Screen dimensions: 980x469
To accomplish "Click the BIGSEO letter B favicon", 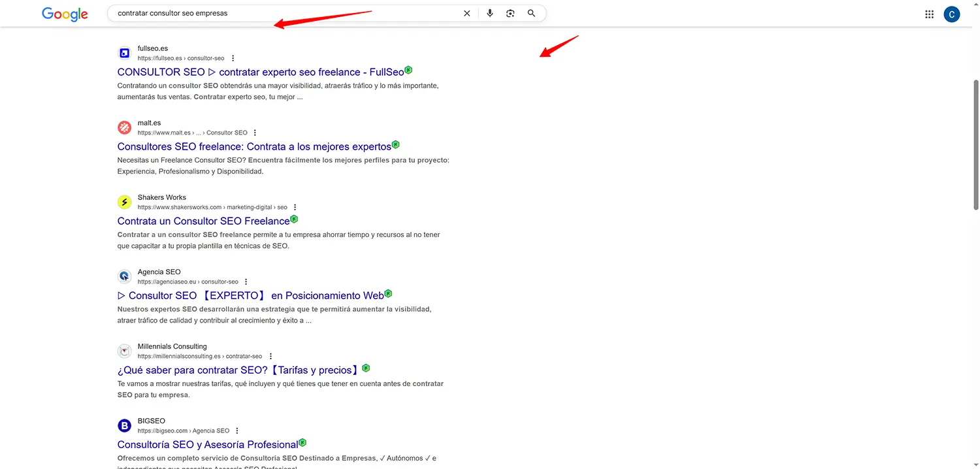I will [x=124, y=425].
